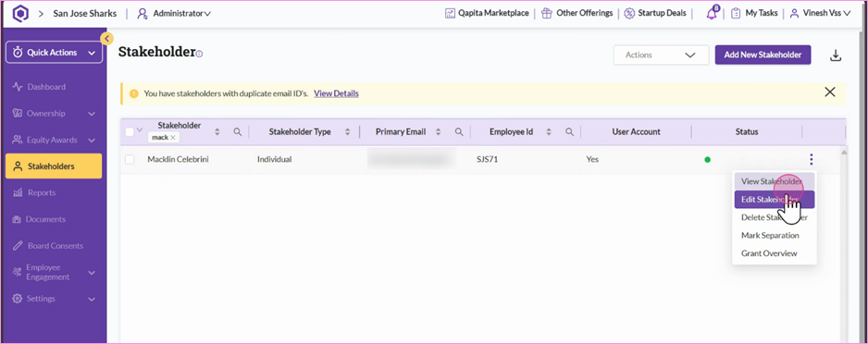Viewport: 868px width, 344px height.
Task: Open search in Primary Email column
Action: click(x=459, y=131)
